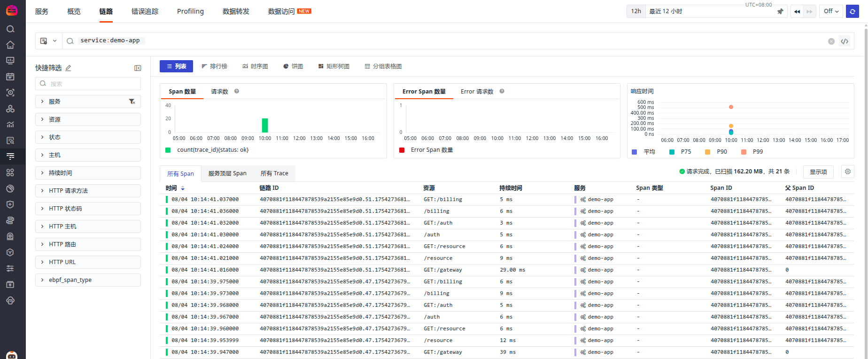Image resolution: width=868 pixels, height=359 pixels.
Task: Edit quick filters with pencil icon
Action: click(68, 68)
